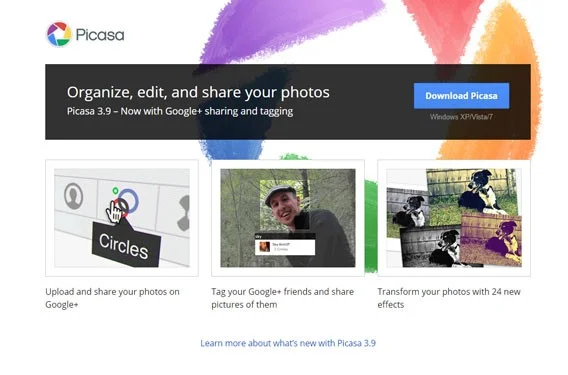Click the smiling man's highlighted face square

point(285,205)
